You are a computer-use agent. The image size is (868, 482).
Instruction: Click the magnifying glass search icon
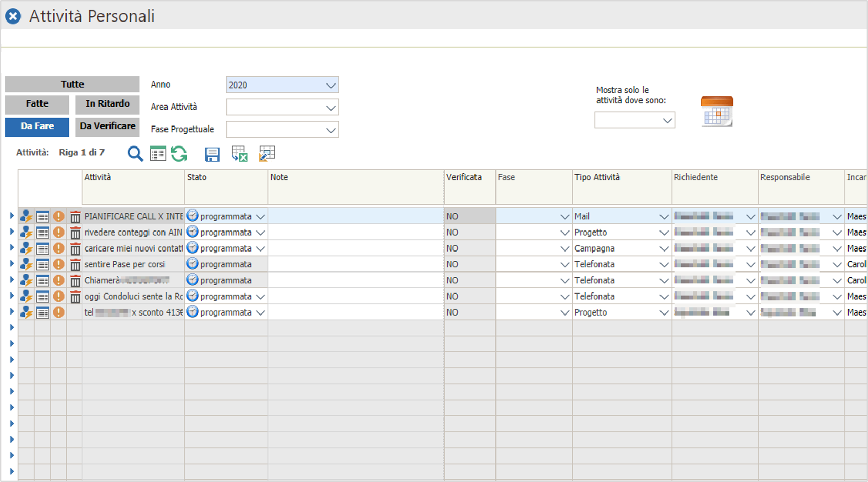coord(135,154)
